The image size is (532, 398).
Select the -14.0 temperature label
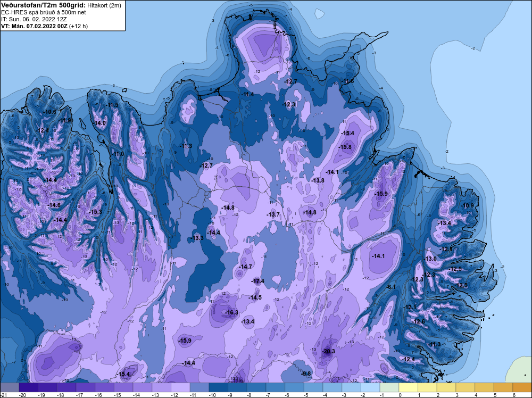click(x=99, y=123)
